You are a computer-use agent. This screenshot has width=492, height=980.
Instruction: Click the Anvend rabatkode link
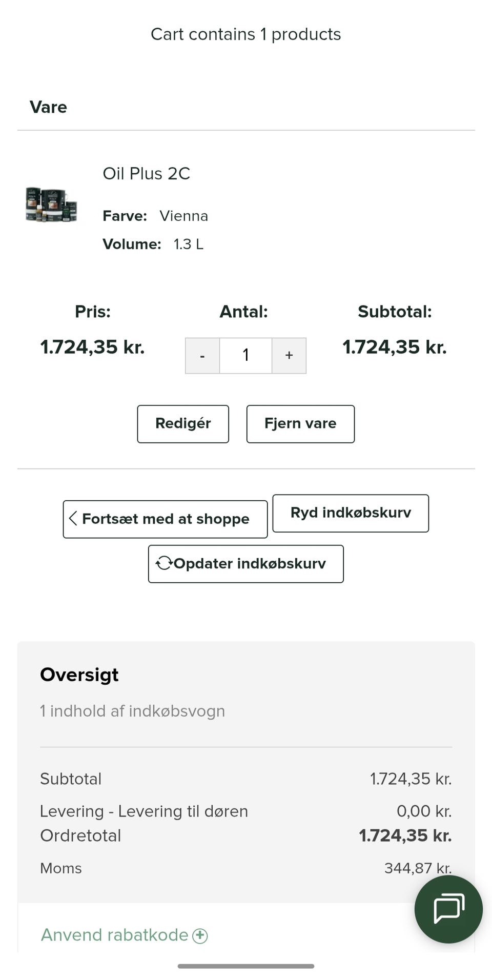click(114, 935)
